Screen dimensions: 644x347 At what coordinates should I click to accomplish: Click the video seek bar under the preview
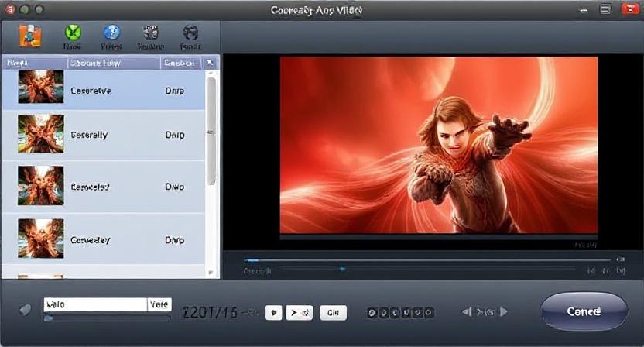426,260
